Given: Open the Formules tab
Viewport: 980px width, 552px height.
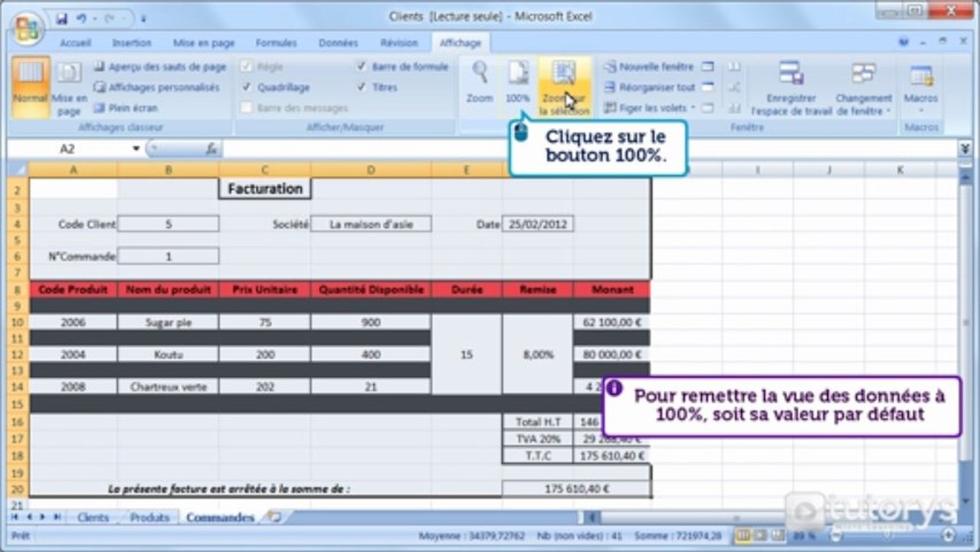Looking at the screenshot, I should point(277,44).
